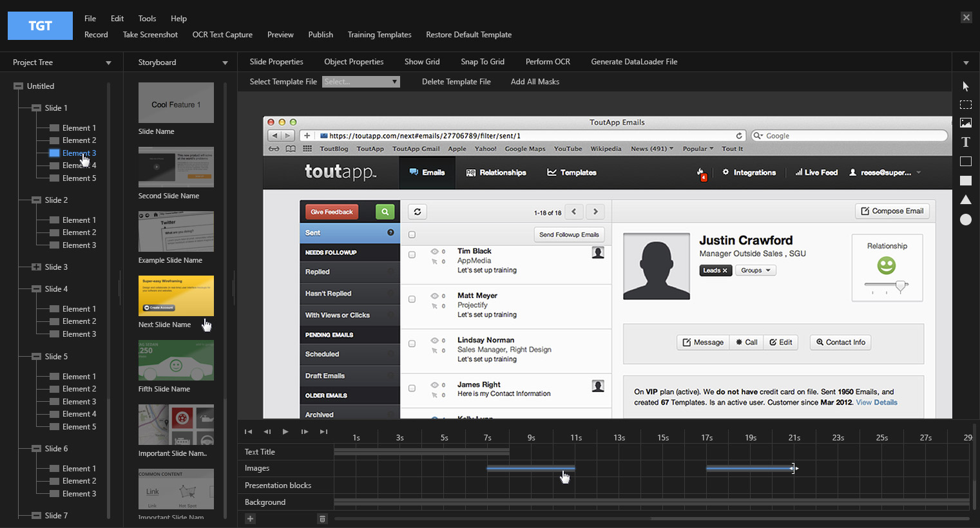This screenshot has height=528, width=980.
Task: Collapse the Untitled project node
Action: pyautogui.click(x=18, y=86)
